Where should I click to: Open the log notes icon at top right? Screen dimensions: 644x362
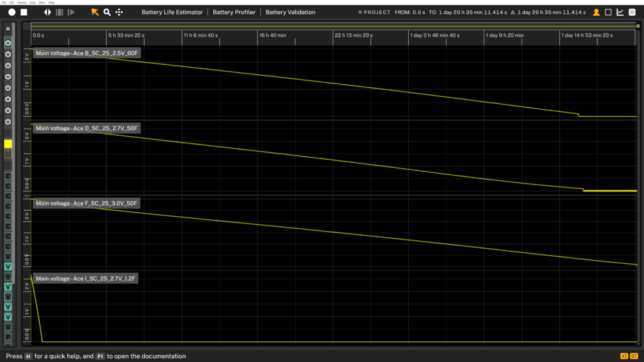tap(633, 12)
